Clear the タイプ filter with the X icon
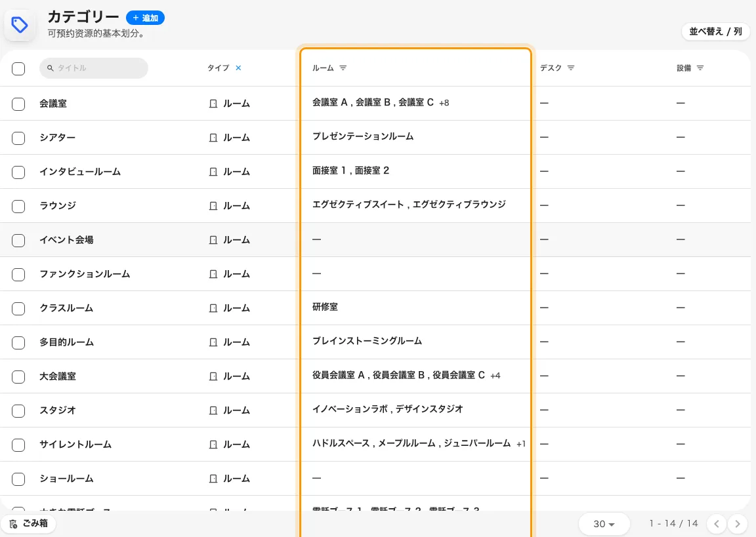Screen dimensions: 756x537 [x=238, y=68]
